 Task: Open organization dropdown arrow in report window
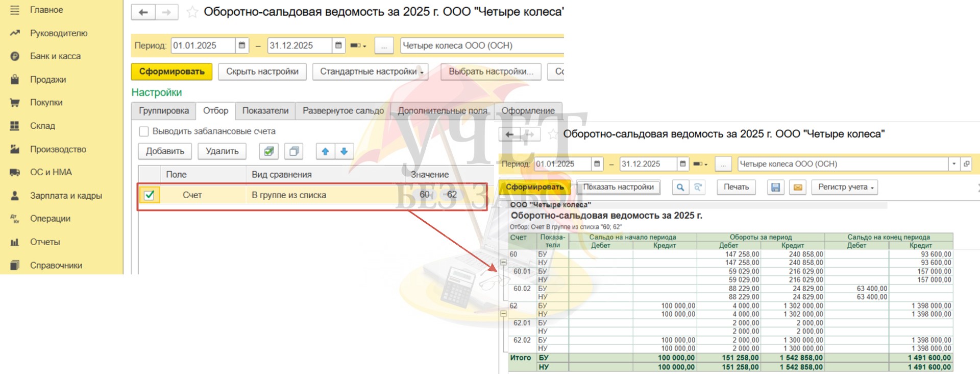[x=953, y=164]
